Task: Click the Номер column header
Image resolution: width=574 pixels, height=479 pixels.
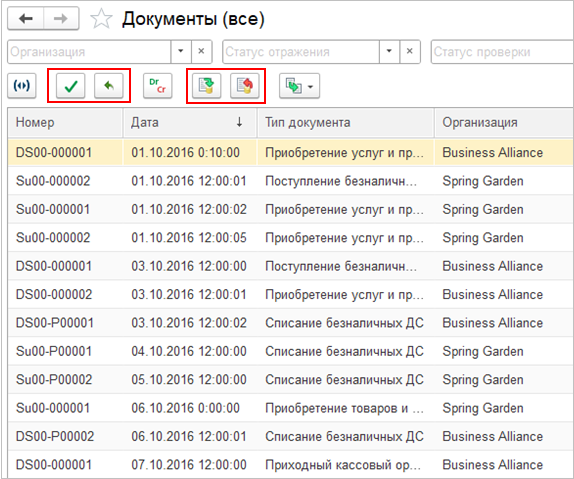Action: point(66,122)
